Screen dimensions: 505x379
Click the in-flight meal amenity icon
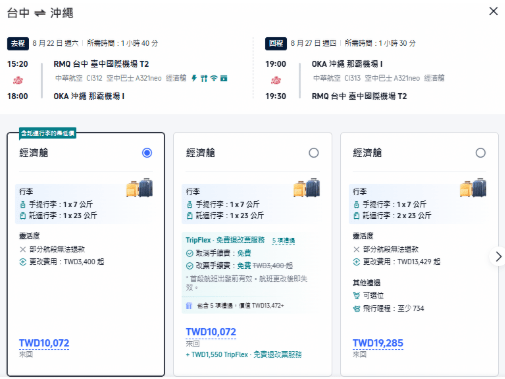[x=204, y=78]
